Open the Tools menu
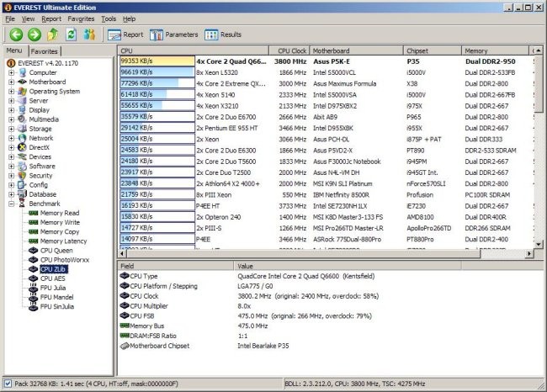This screenshot has width=547, height=392. pyautogui.click(x=109, y=19)
